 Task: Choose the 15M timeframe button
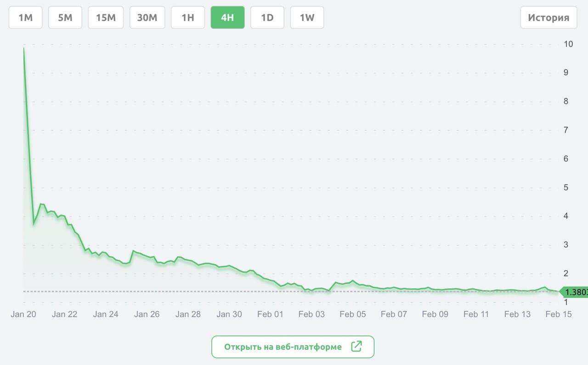pos(106,17)
